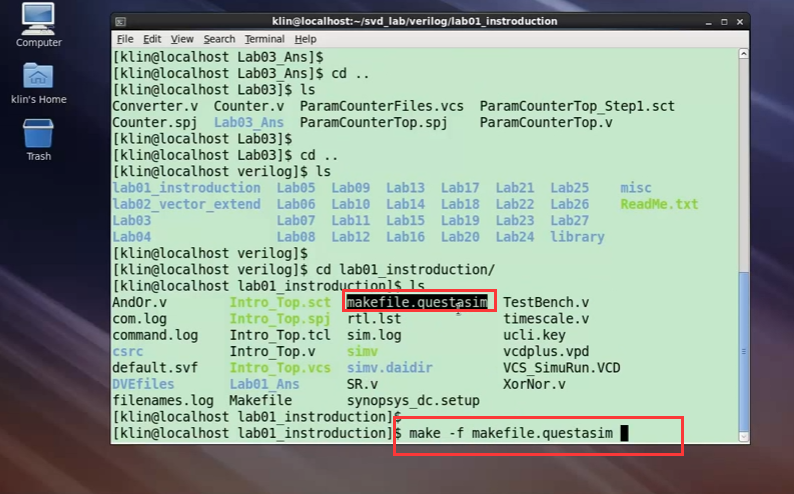Open the View menu
Viewport: 794px width, 494px height.
pyautogui.click(x=182, y=39)
